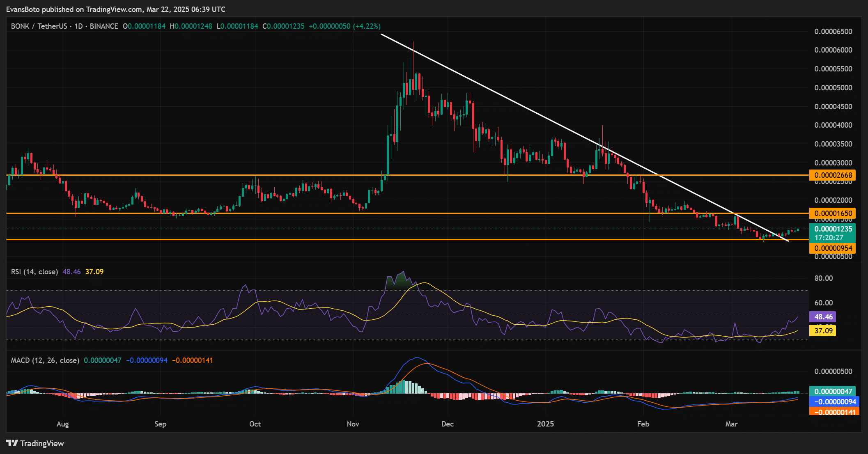Click the Oct label on time axis
Image resolution: width=868 pixels, height=454 pixels.
pos(255,424)
